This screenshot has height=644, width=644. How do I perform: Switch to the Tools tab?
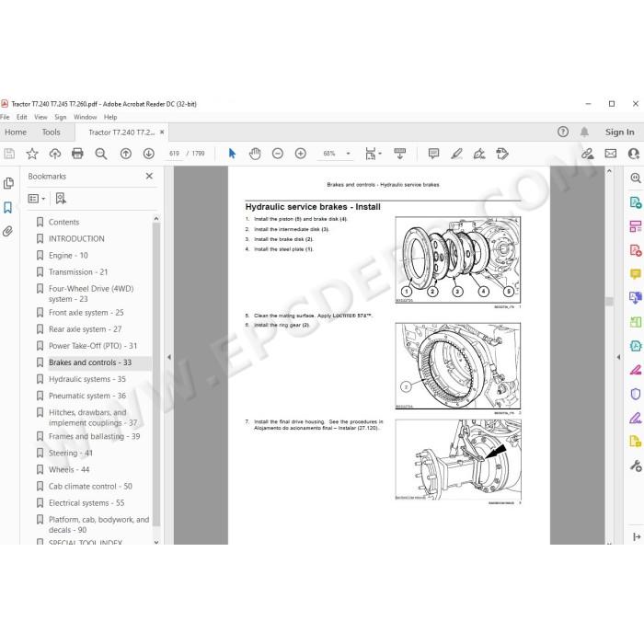click(x=51, y=132)
